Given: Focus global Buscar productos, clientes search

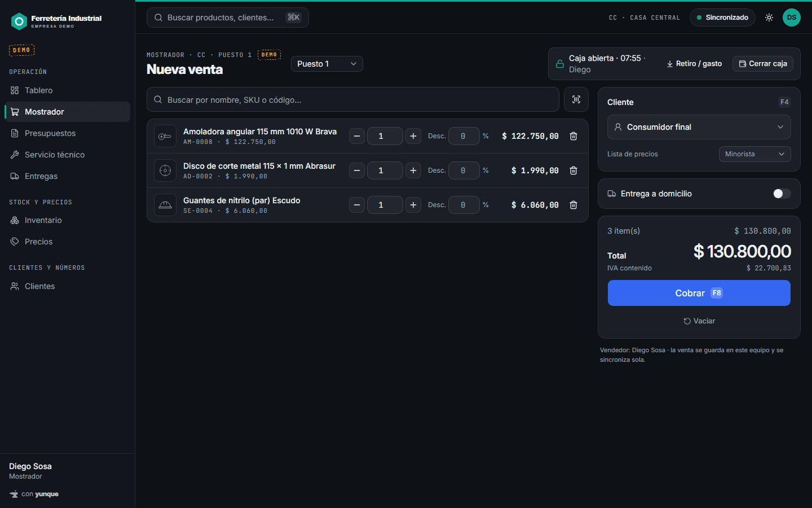Looking at the screenshot, I should point(228,17).
